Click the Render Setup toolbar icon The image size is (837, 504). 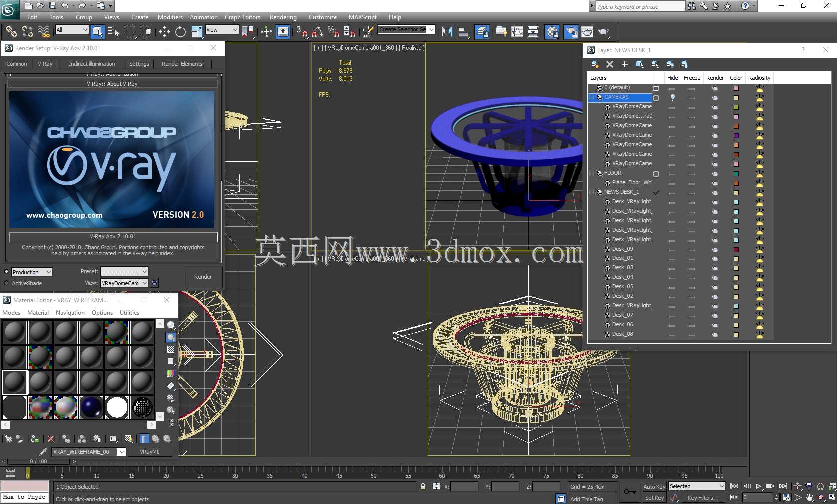(x=571, y=32)
